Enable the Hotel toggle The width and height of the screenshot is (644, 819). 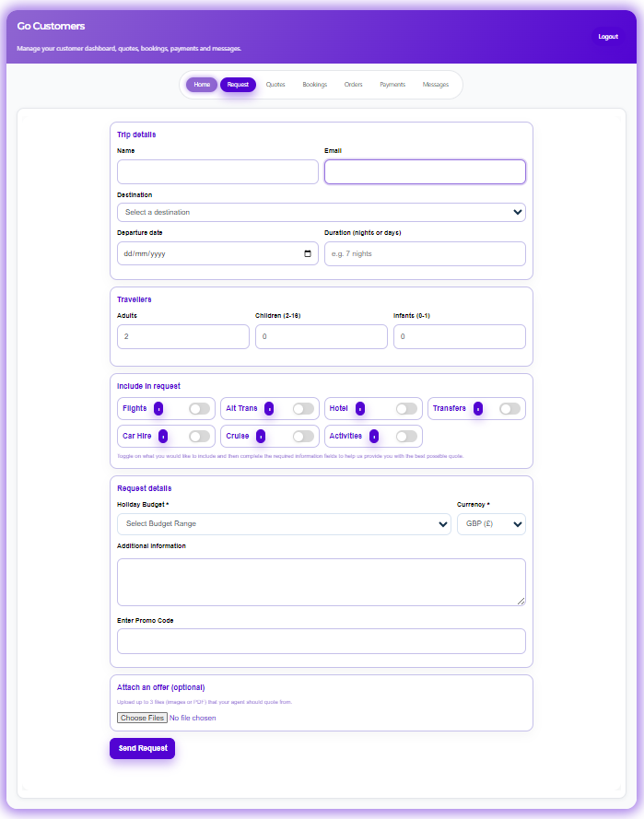(406, 408)
